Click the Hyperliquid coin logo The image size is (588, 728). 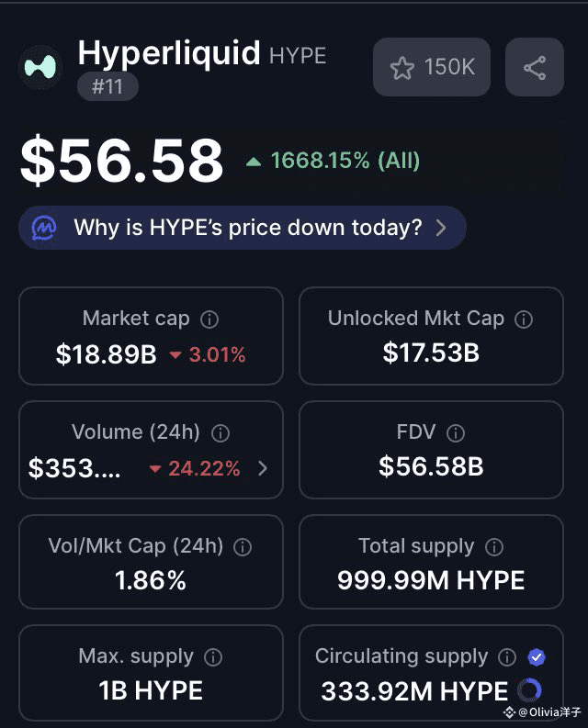[40, 67]
